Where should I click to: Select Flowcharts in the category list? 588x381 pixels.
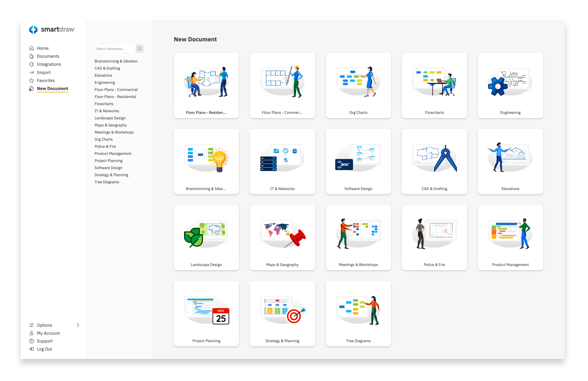pyautogui.click(x=104, y=104)
